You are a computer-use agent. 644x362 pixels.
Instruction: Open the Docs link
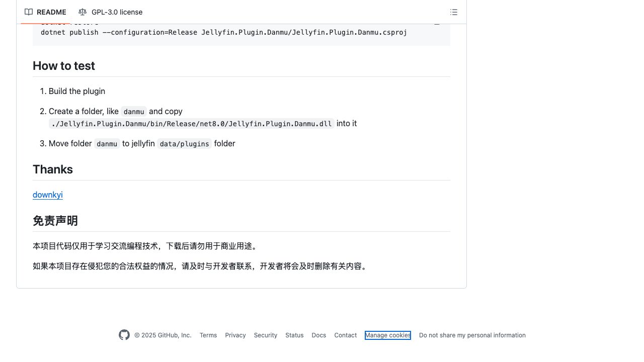[x=318, y=335]
